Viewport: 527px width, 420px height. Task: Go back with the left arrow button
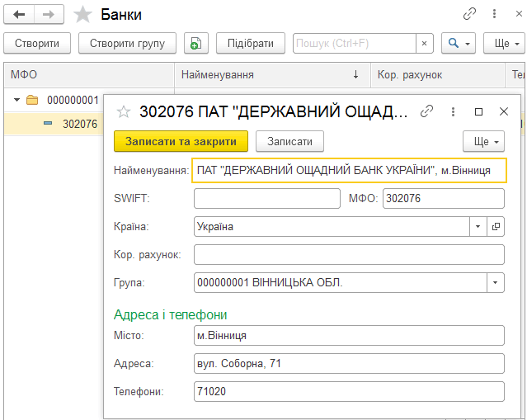pyautogui.click(x=19, y=15)
